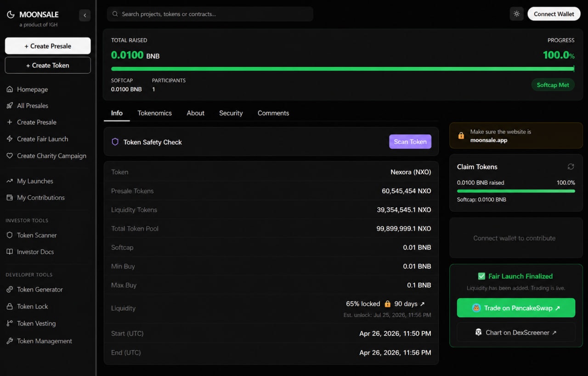Click the website warning lock icon
588x376 pixels.
coord(461,136)
